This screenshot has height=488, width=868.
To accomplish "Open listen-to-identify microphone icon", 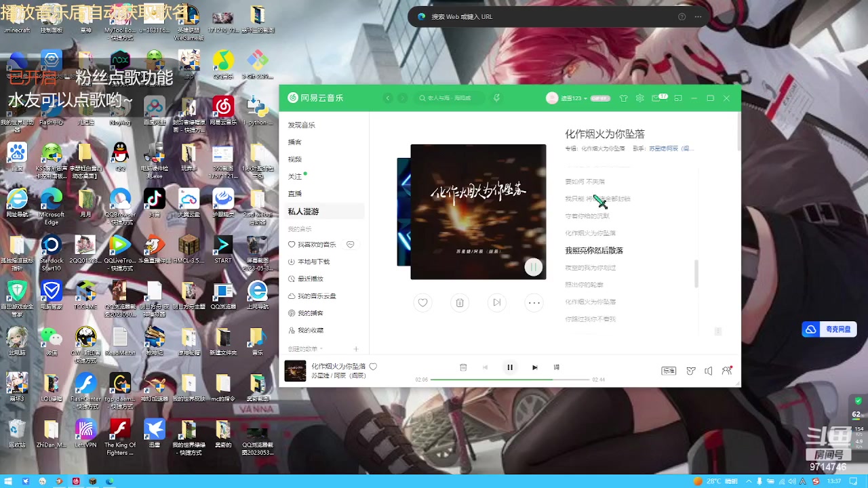I will point(496,98).
